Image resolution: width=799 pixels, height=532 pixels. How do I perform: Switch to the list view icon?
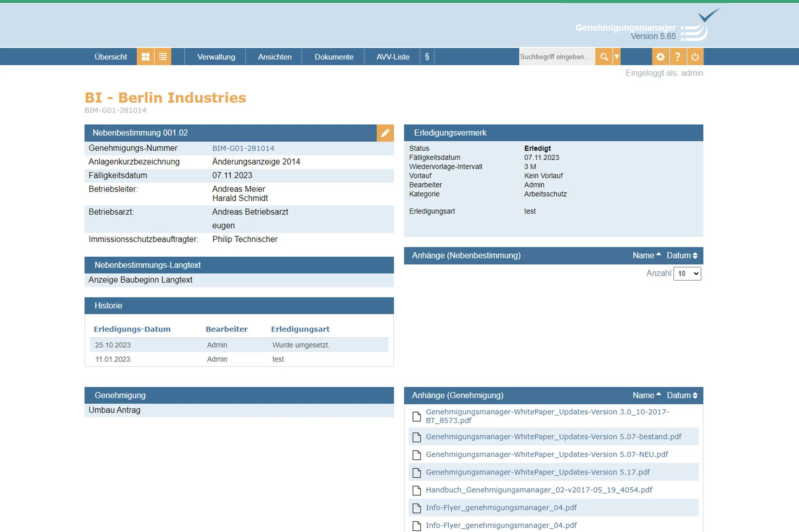(163, 57)
